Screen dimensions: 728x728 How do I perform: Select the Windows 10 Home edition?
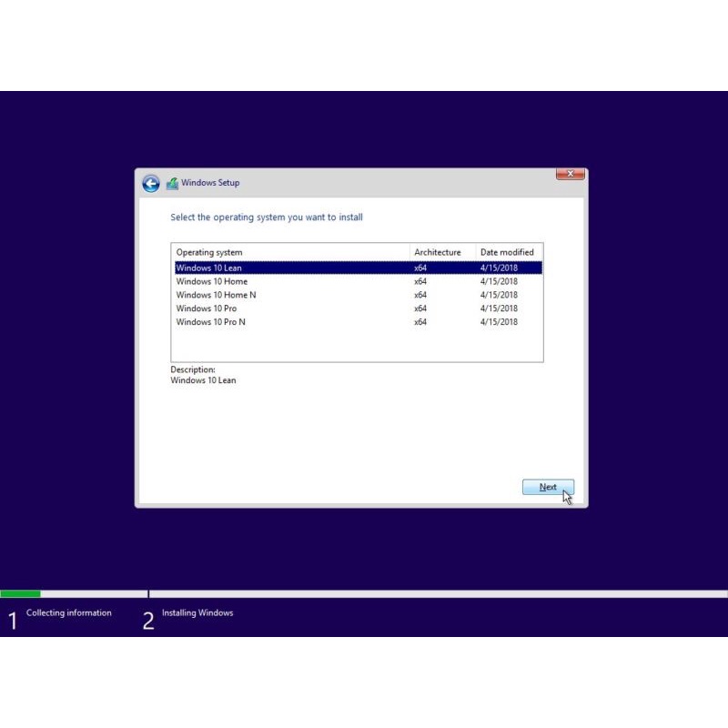(212, 281)
